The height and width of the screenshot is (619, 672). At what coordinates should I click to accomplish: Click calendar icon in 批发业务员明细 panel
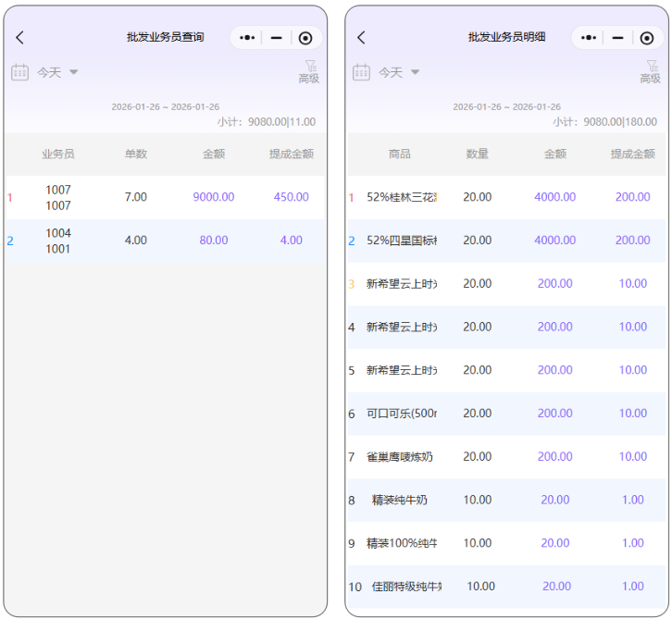click(362, 72)
